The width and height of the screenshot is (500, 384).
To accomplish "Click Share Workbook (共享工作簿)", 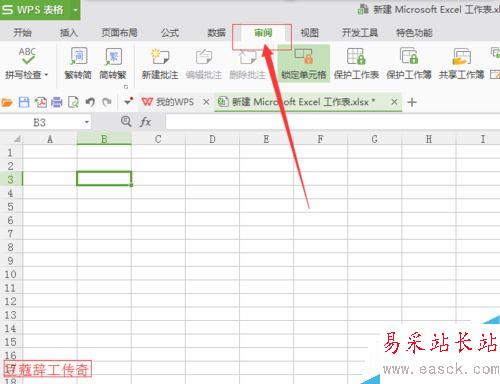I will point(462,63).
